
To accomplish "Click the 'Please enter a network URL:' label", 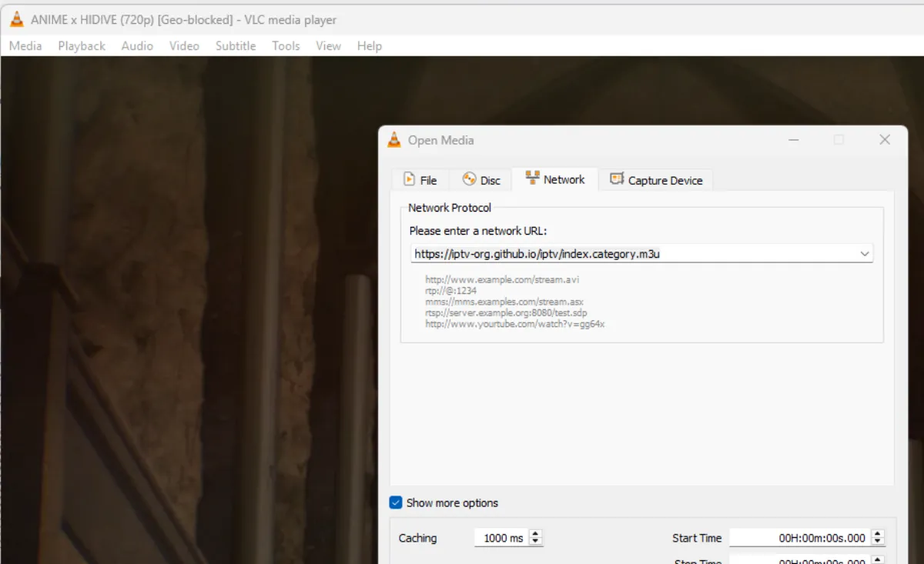I will [478, 231].
